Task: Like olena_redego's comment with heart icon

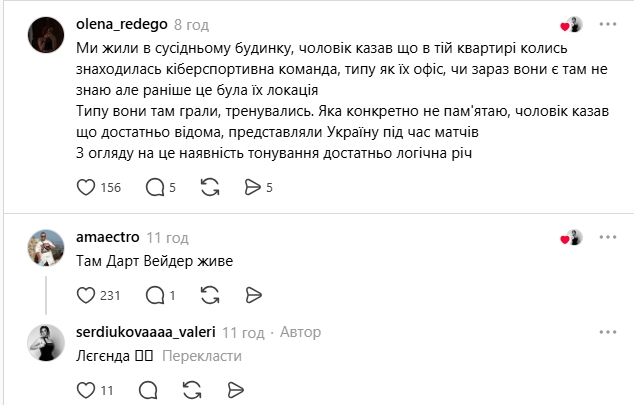Action: 86,187
